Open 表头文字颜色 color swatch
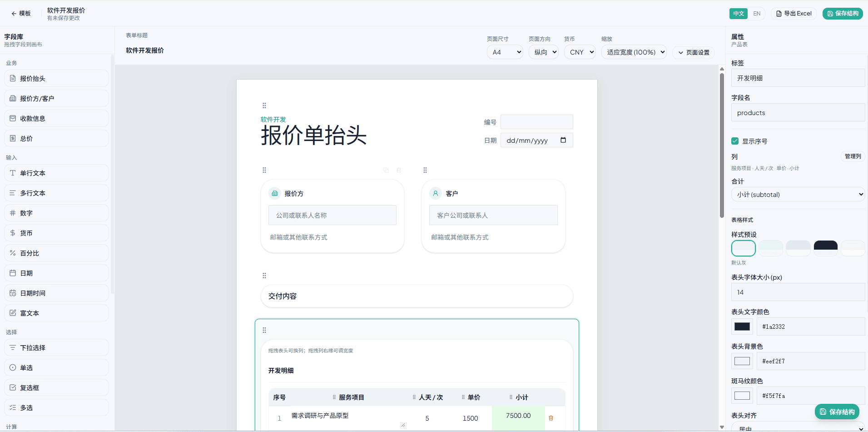Image resolution: width=868 pixels, height=432 pixels. (742, 327)
